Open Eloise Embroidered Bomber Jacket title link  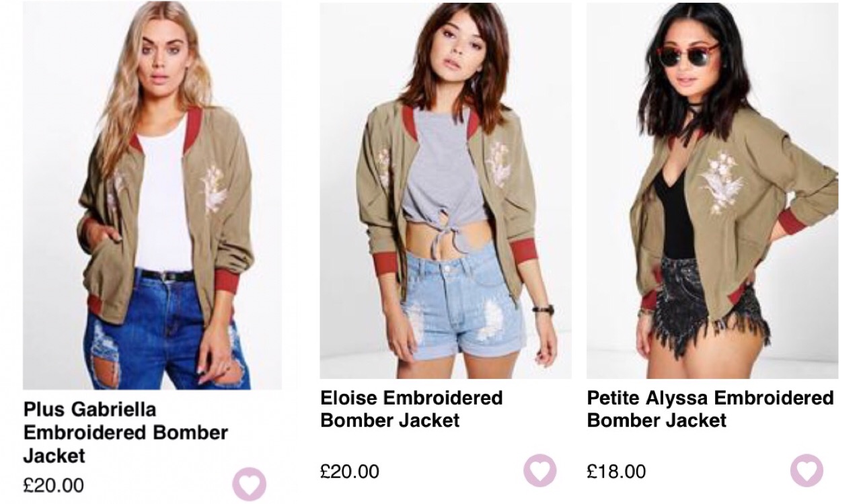click(x=412, y=409)
